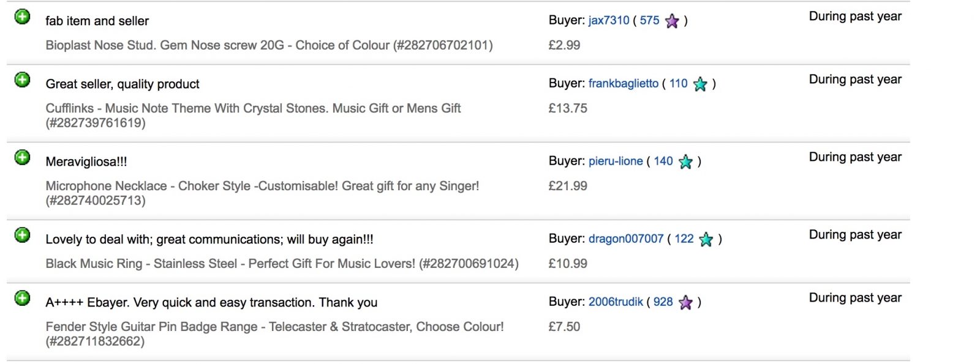Open feedback score 928 link
Viewport: 980px width, 364px height.
tap(663, 302)
